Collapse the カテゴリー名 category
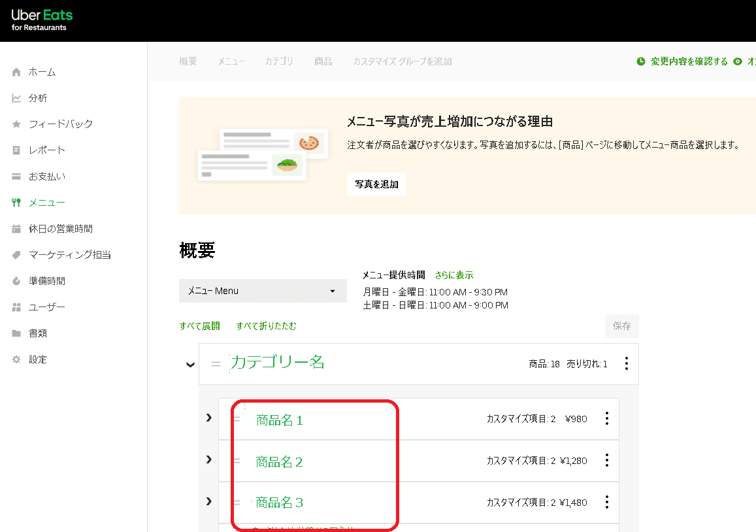The height and width of the screenshot is (532, 756). click(x=189, y=364)
